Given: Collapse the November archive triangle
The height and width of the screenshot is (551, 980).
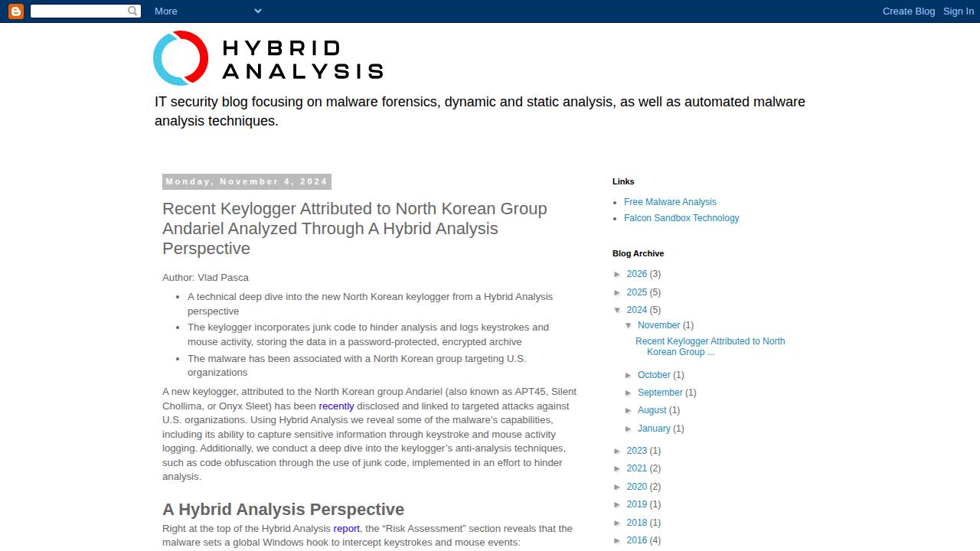Looking at the screenshot, I should tap(629, 325).
